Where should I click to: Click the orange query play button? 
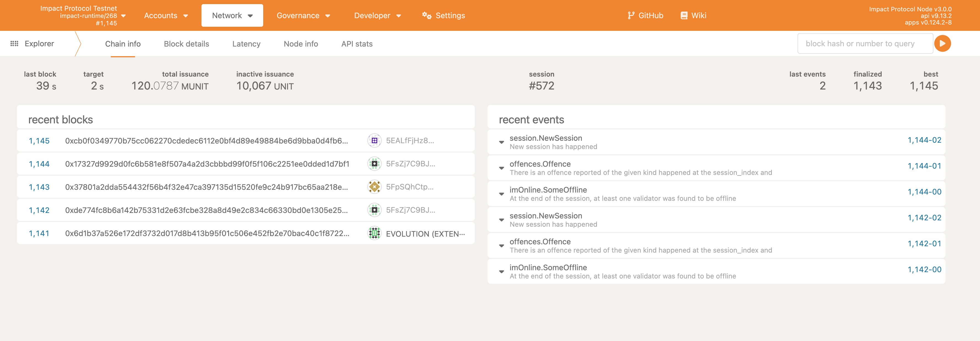tap(942, 44)
